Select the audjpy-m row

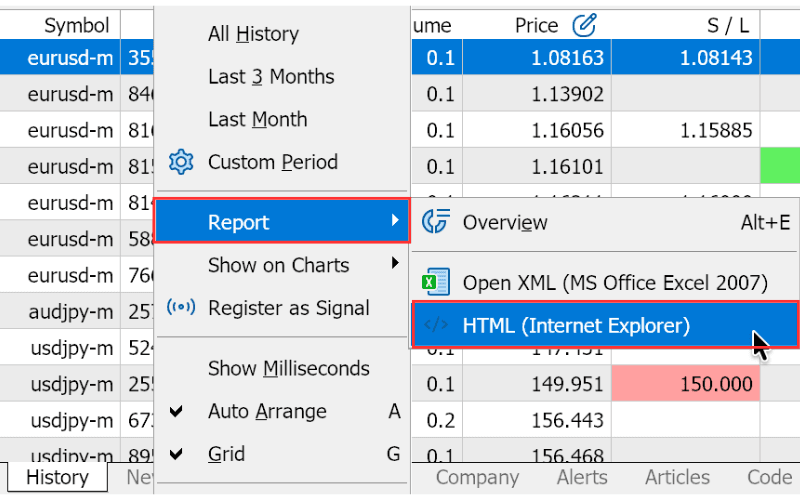(77, 311)
